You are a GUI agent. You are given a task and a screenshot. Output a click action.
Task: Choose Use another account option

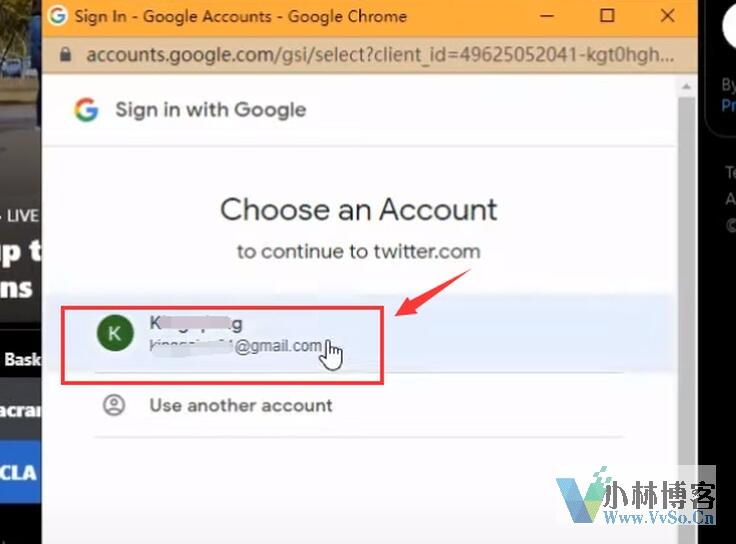point(359,405)
